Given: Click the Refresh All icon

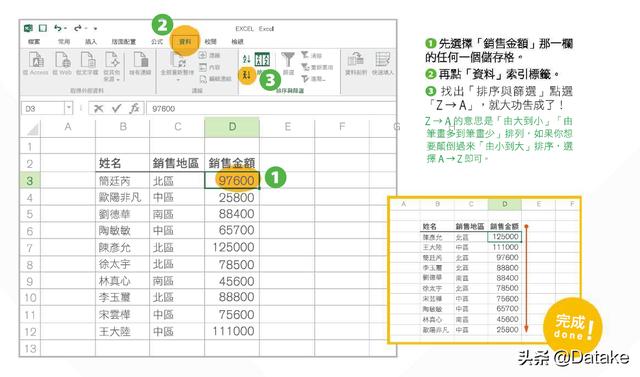Looking at the screenshot, I should coord(178,61).
